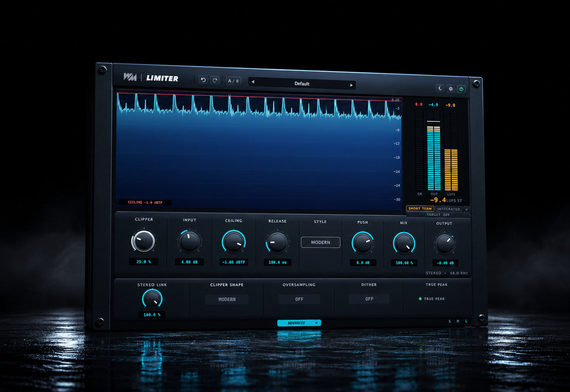Click the large -9.4 LUFS ST readout

pos(446,200)
